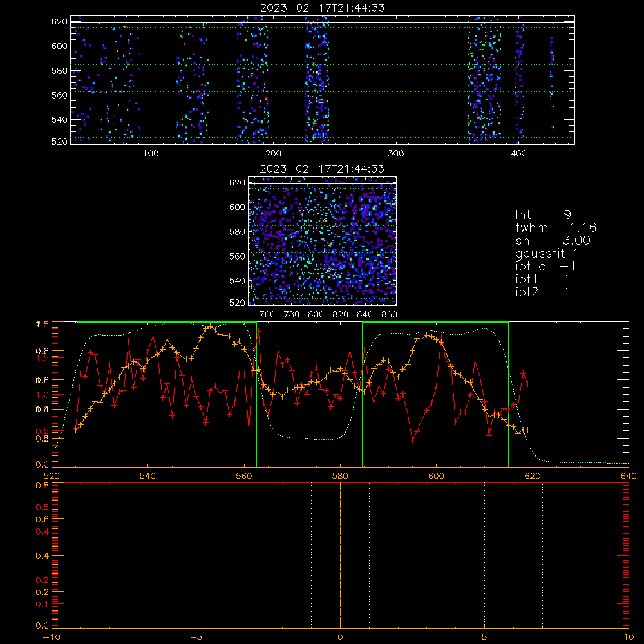
Task: Click y-axis label 540 of top image
Action: point(59,120)
